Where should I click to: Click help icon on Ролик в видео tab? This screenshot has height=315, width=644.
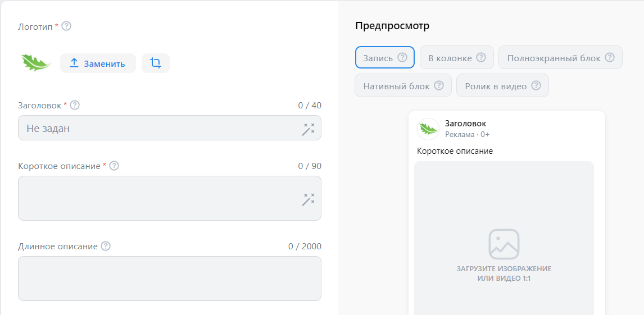point(536,86)
